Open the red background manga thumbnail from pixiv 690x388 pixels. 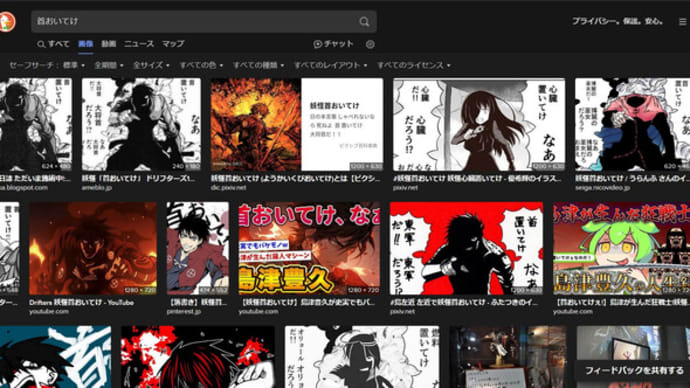[466, 249]
